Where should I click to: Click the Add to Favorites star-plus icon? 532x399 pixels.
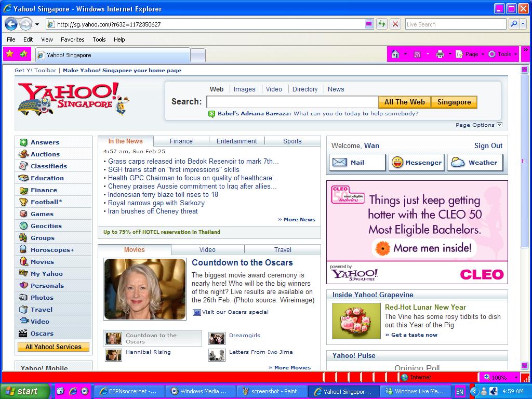[x=23, y=54]
